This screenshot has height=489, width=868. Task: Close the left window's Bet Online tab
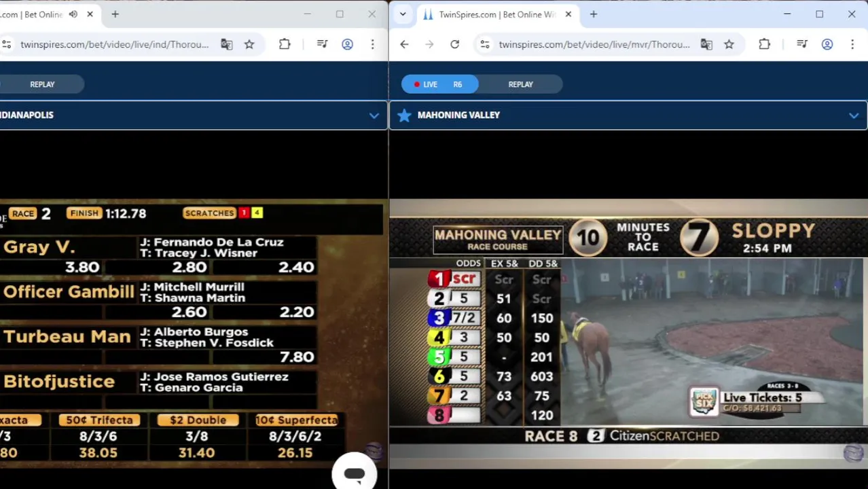pos(90,14)
